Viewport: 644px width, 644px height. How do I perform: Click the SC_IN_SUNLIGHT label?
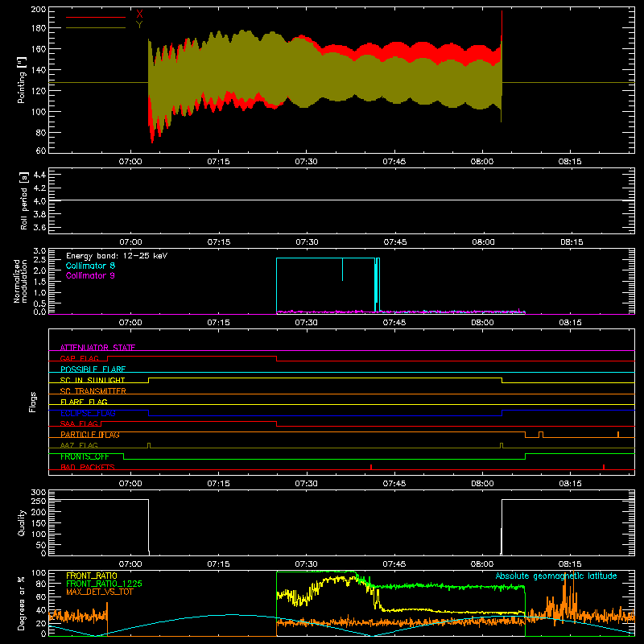(93, 380)
